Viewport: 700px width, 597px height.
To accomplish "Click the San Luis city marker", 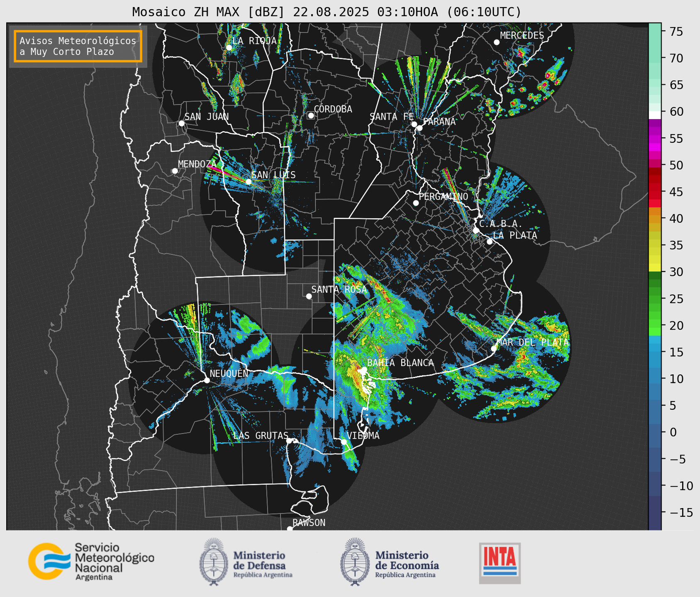I will 248,182.
